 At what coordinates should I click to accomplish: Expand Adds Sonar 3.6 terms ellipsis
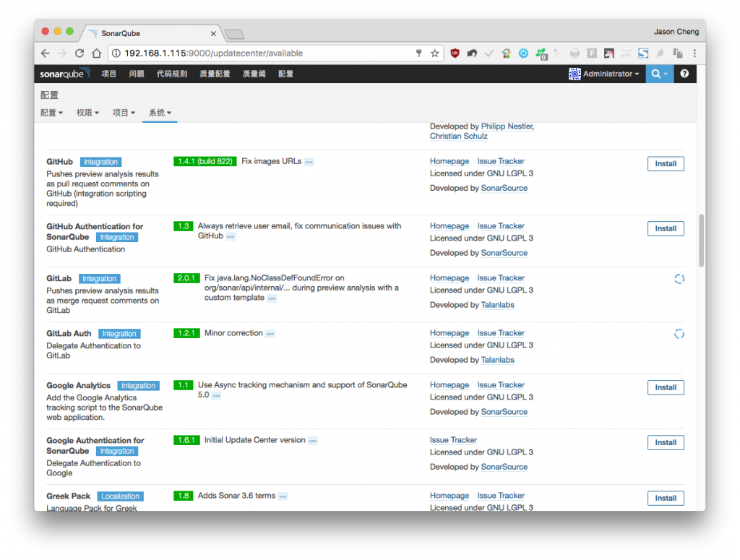pyautogui.click(x=283, y=496)
